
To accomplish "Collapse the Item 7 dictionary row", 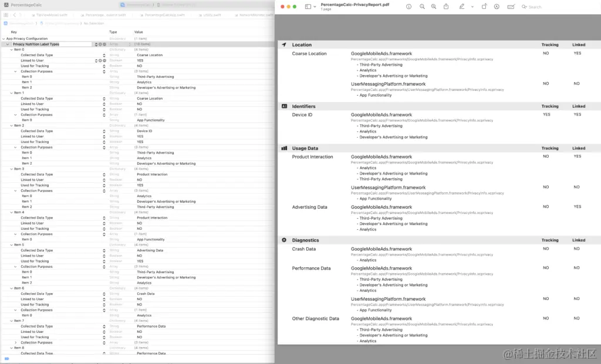I will (x=11, y=321).
